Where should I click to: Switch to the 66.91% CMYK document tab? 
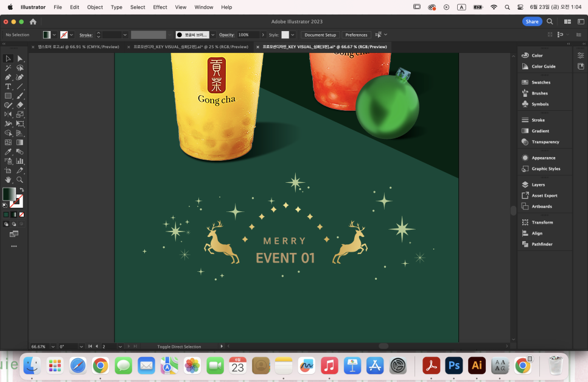coord(79,47)
